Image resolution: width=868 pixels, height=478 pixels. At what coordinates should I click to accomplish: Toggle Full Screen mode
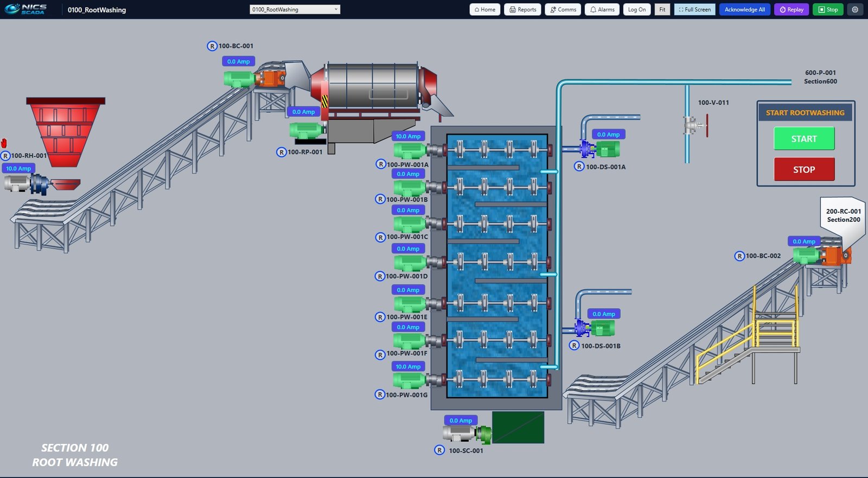tap(695, 9)
